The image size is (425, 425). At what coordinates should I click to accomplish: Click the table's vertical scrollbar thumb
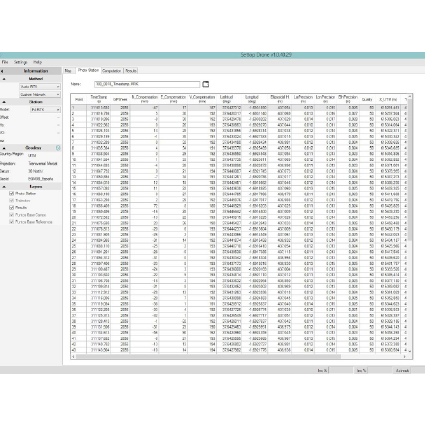pyautogui.click(x=410, y=170)
